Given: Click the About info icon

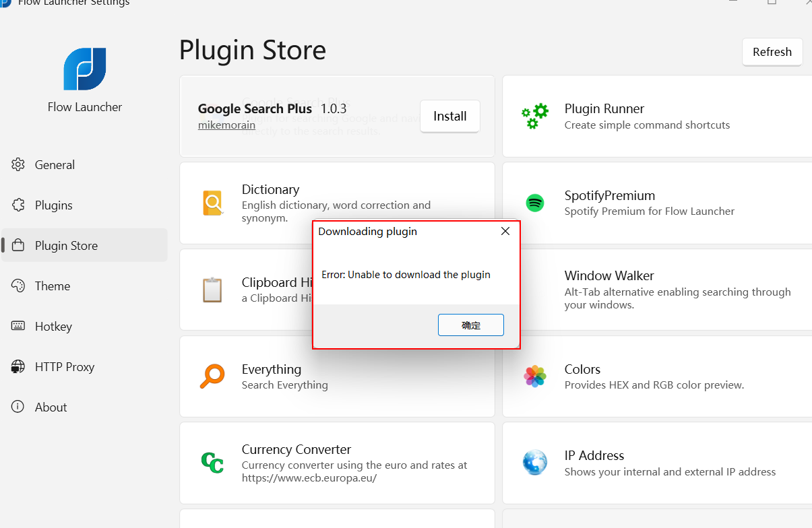Looking at the screenshot, I should (x=18, y=407).
